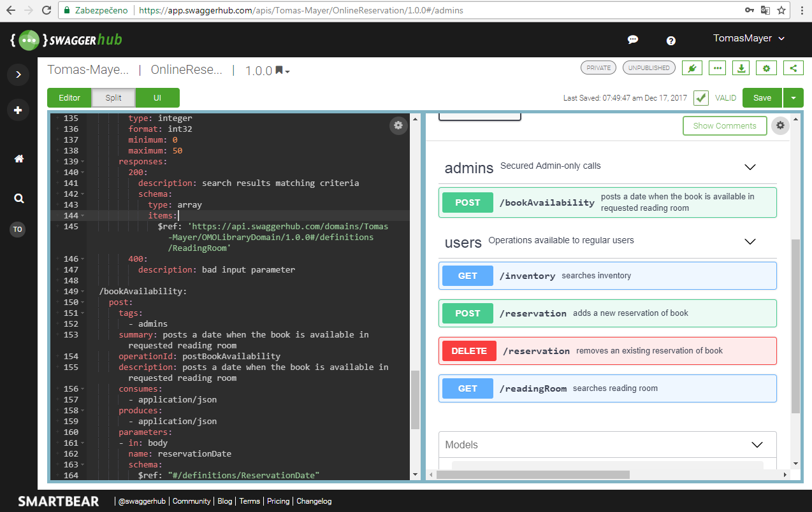
Task: Switch to the Editor view tab
Action: point(69,98)
